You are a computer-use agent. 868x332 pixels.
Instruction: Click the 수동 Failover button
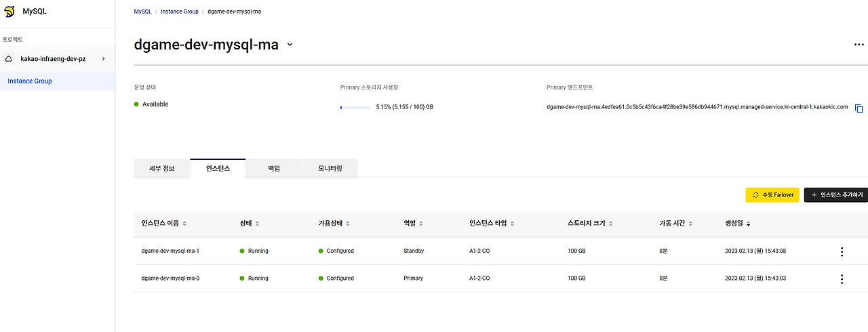772,195
